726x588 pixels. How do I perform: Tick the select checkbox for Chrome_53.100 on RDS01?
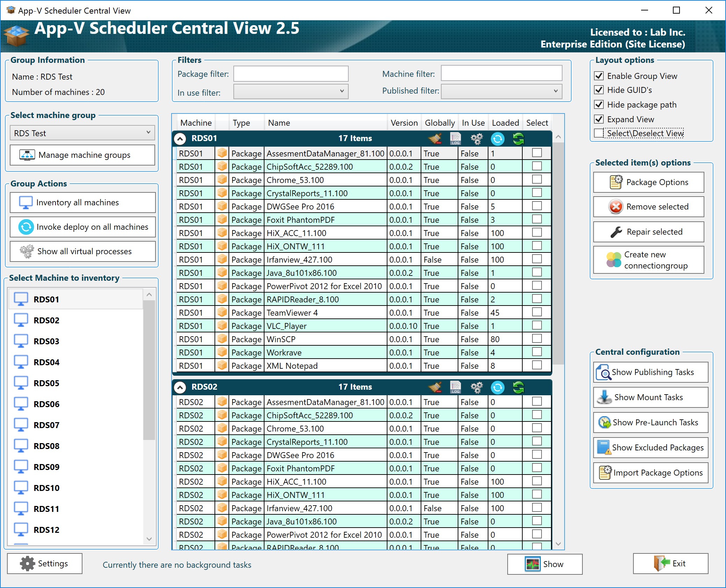[537, 179]
